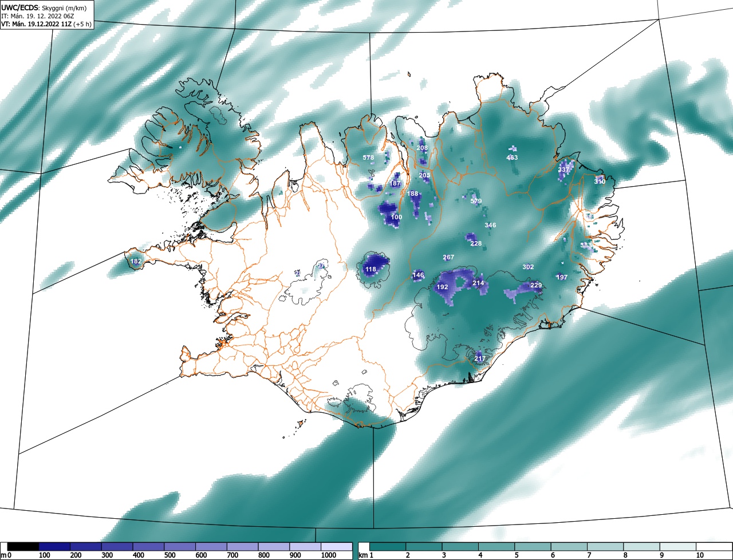The image size is (733, 560).
Task: Pick the 500–600 m purple legend swatch
Action: coord(180,546)
